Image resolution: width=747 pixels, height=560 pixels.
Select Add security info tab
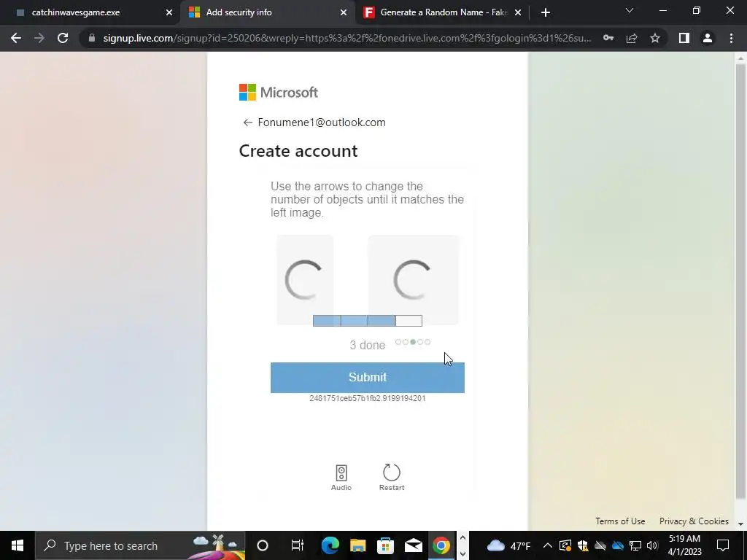268,12
